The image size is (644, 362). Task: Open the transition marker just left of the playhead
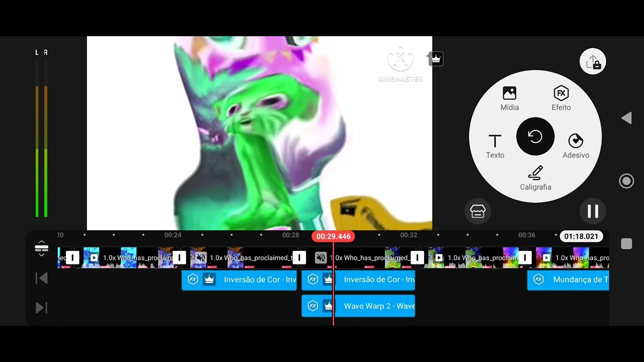pyautogui.click(x=299, y=258)
